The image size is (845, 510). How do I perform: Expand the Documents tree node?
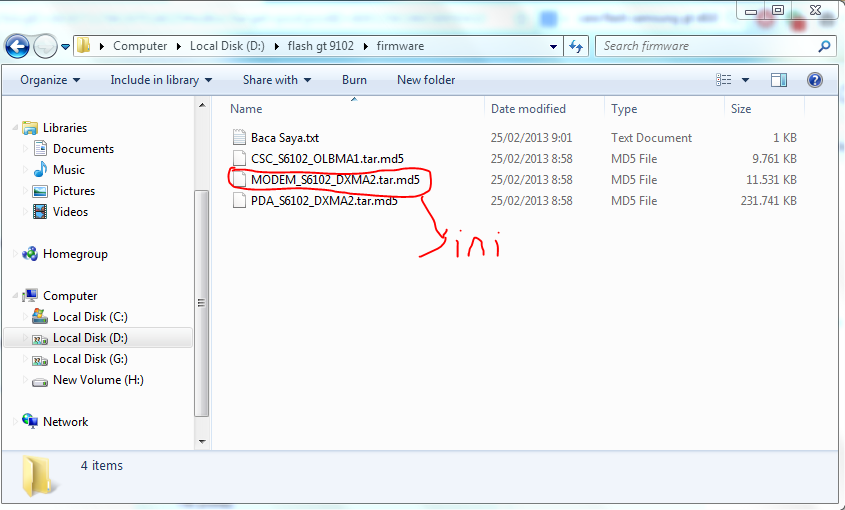click(25, 149)
